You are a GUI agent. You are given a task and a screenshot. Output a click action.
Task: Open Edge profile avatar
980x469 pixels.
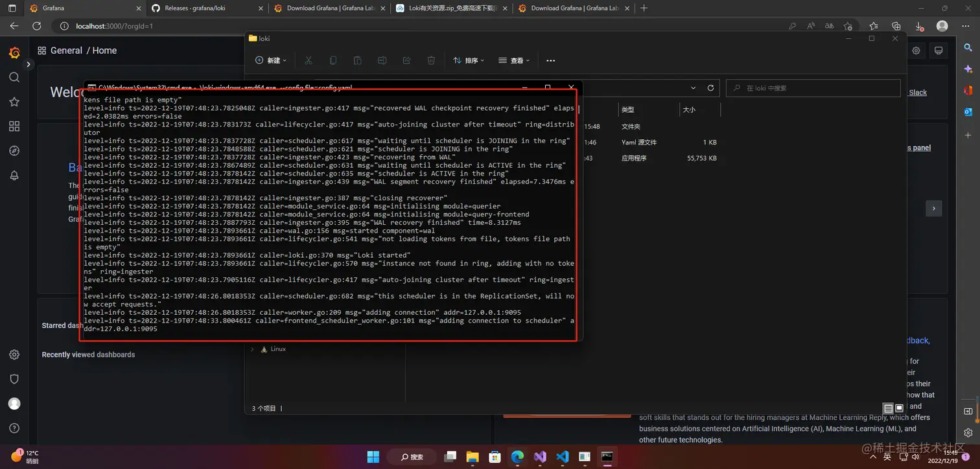click(x=942, y=26)
